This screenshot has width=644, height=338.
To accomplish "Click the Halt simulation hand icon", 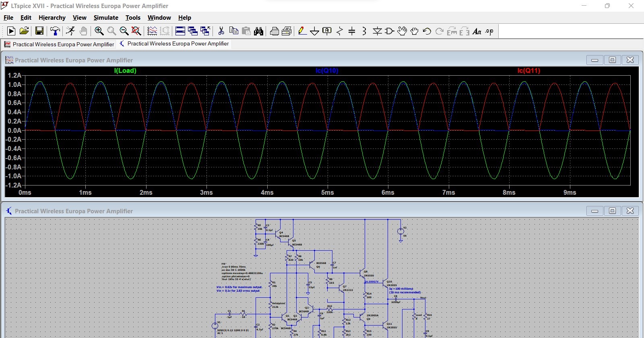I will pyautogui.click(x=83, y=31).
